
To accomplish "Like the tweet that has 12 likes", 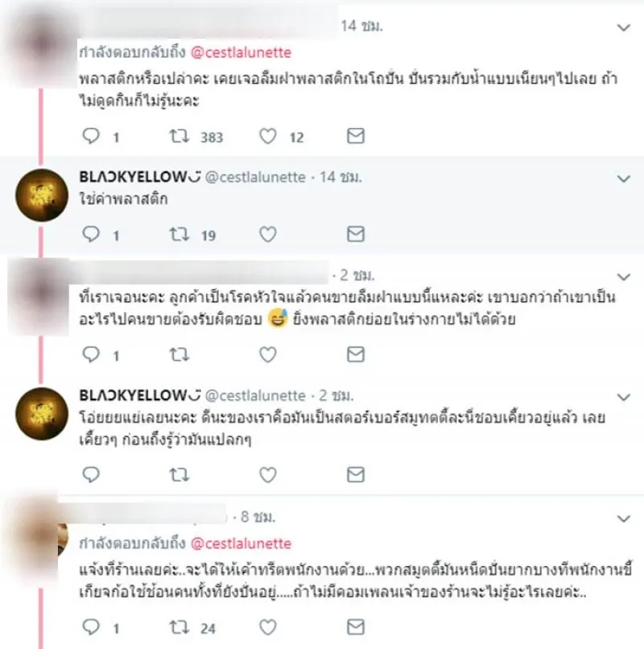I will 268,136.
